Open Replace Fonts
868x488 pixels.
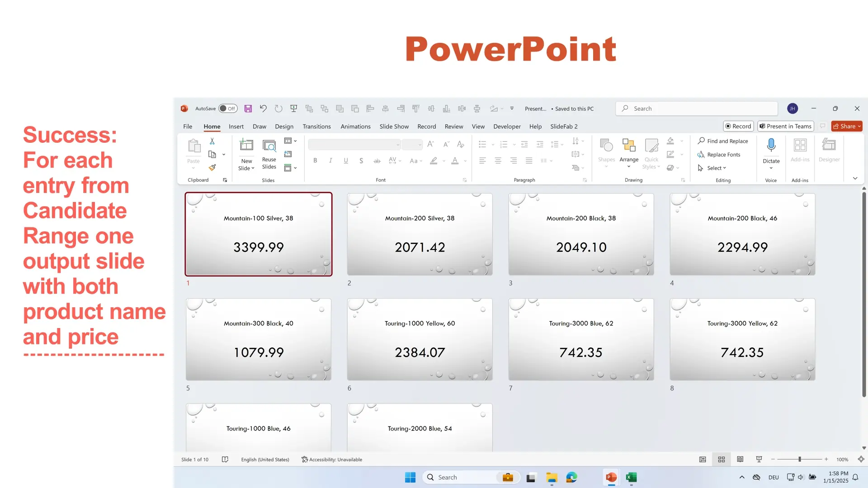pos(719,155)
